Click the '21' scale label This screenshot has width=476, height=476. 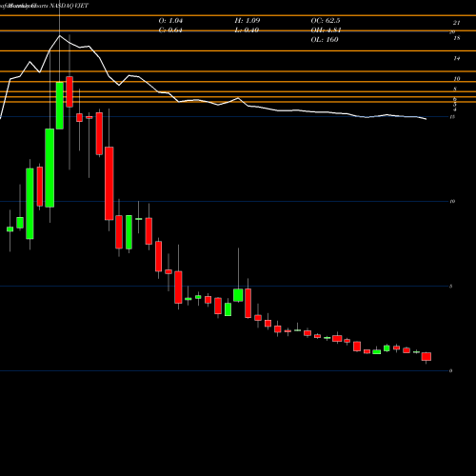coord(456,23)
